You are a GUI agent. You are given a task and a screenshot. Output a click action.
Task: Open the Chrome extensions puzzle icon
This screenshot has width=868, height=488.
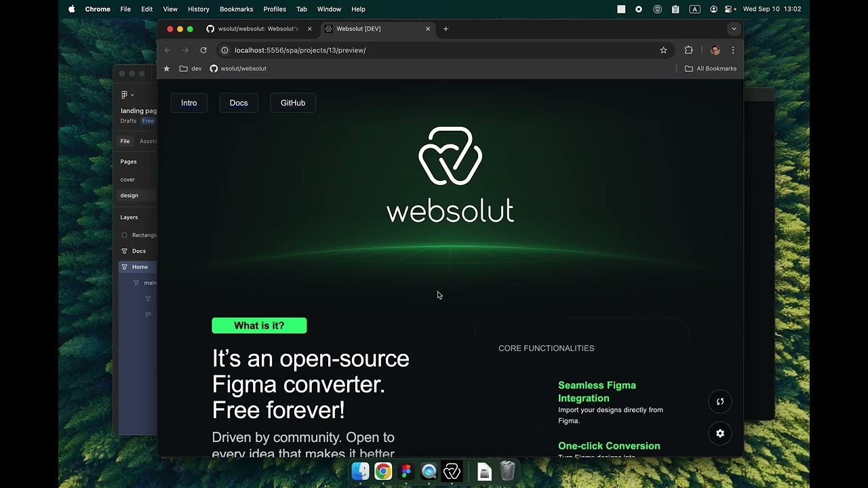688,50
